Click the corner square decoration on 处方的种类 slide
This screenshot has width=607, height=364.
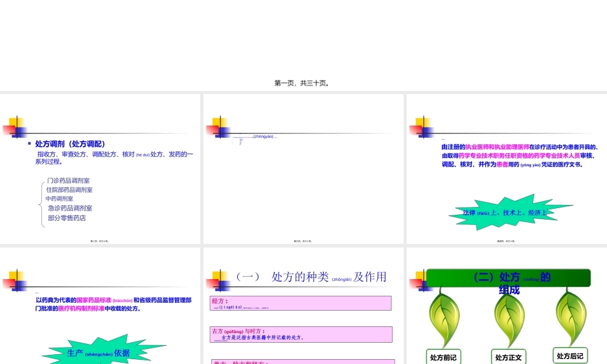(219, 279)
